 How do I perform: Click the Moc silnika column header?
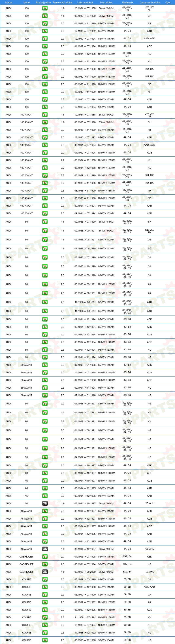pos(106,2)
